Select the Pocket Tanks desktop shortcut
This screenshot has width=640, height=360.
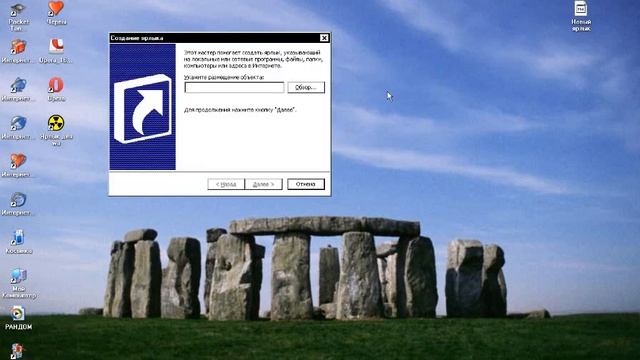coord(18,16)
